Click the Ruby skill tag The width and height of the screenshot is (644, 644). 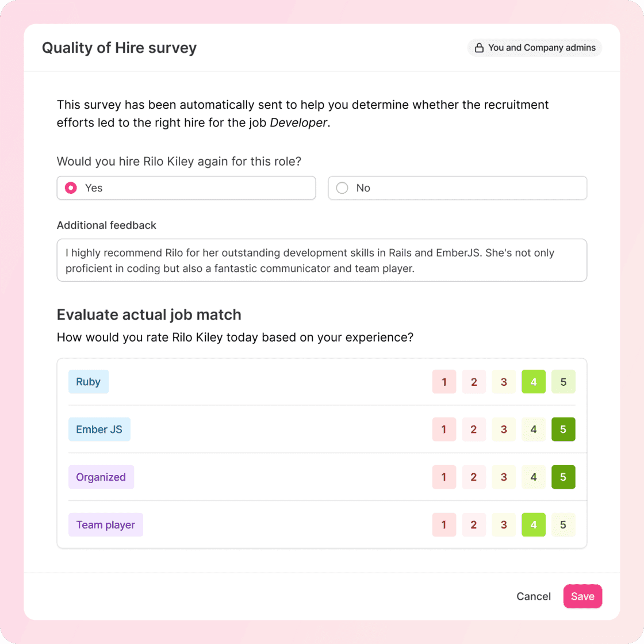click(x=89, y=382)
